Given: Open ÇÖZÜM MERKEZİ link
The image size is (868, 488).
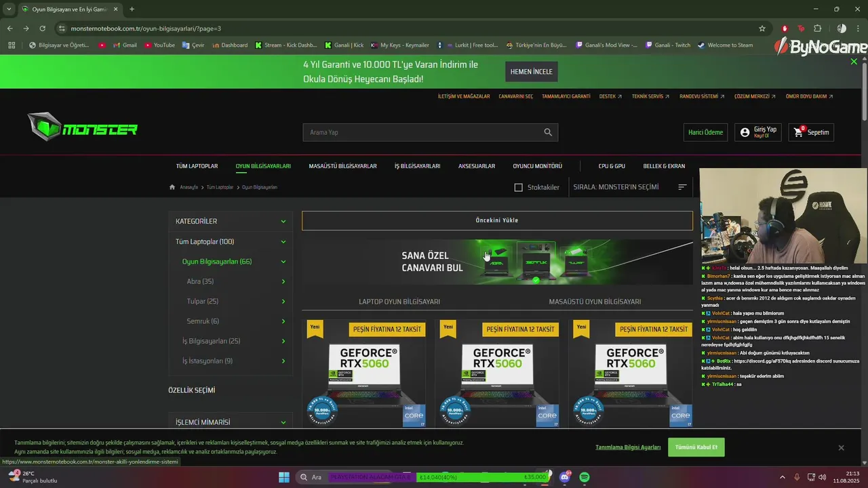Looking at the screenshot, I should coord(755,96).
